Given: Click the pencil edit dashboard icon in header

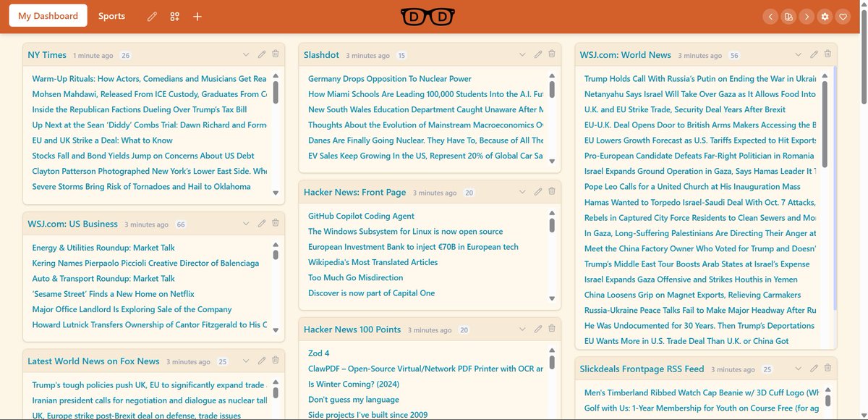Looking at the screenshot, I should pyautogui.click(x=152, y=16).
